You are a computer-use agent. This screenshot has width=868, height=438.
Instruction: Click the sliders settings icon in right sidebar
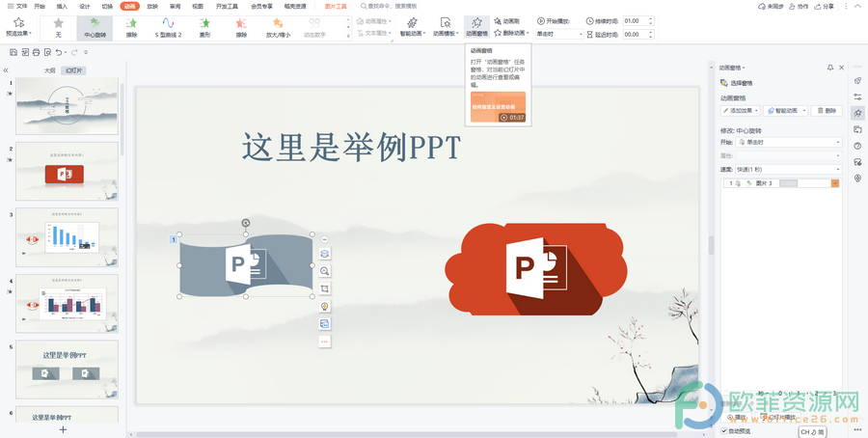(x=857, y=96)
